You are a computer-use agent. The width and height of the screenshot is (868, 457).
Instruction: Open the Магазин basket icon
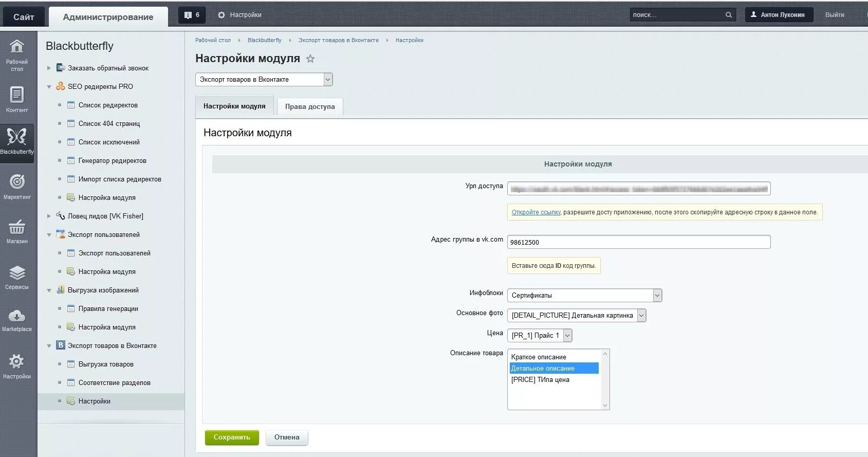pos(17,227)
